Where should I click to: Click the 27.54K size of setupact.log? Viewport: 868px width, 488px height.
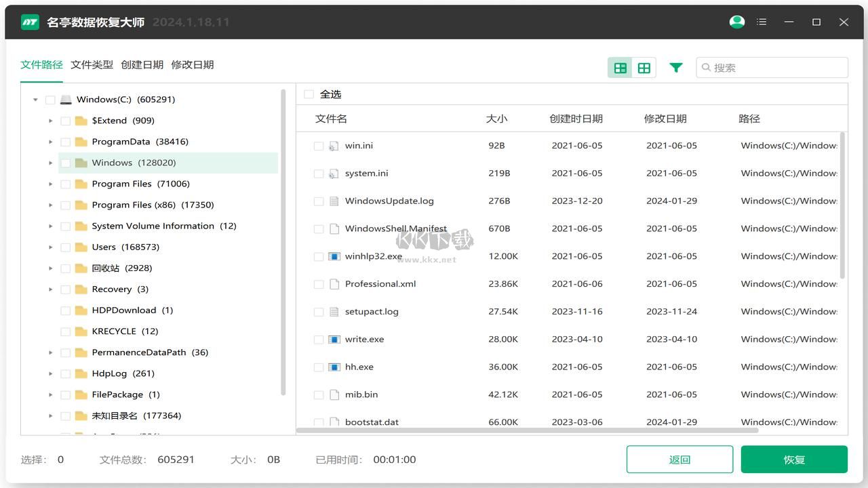[503, 312]
